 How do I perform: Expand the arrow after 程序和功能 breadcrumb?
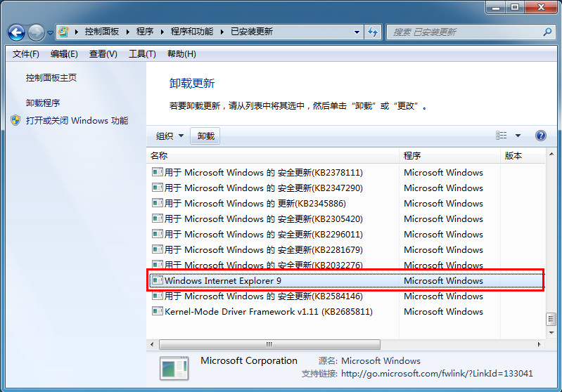pyautogui.click(x=222, y=32)
